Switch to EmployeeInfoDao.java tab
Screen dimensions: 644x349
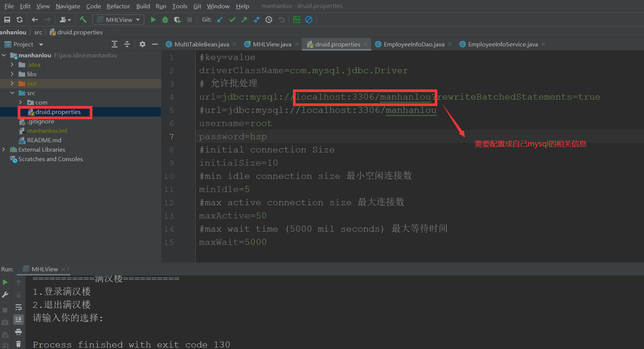pos(414,44)
